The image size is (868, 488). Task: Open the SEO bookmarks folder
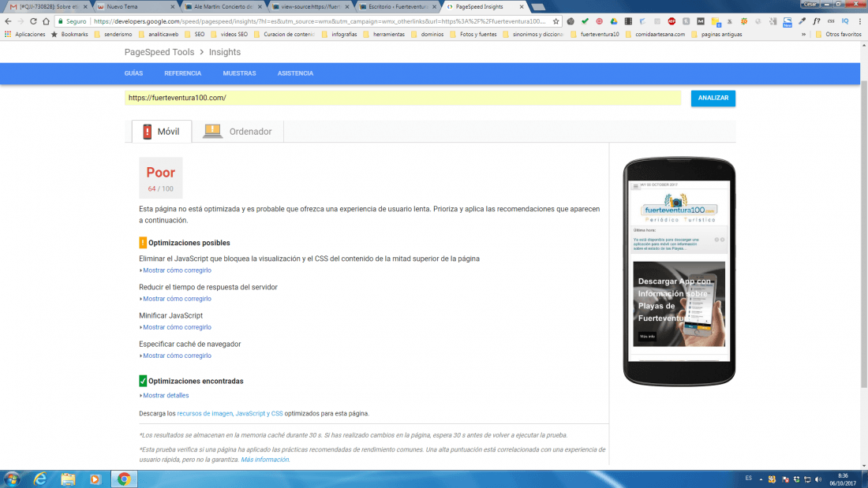pyautogui.click(x=194, y=35)
